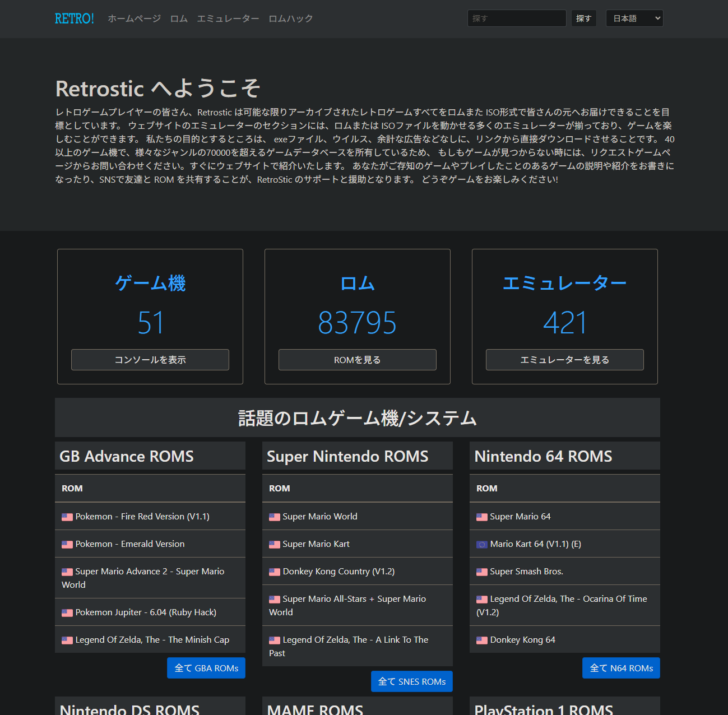Click the US flag beside A Link To The Past
This screenshot has width=728, height=715.
tap(275, 640)
